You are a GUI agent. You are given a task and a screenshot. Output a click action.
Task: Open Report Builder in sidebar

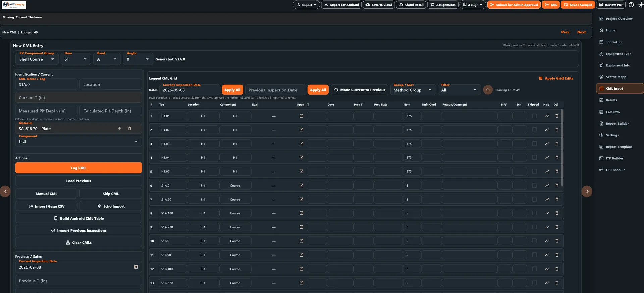coord(620,124)
